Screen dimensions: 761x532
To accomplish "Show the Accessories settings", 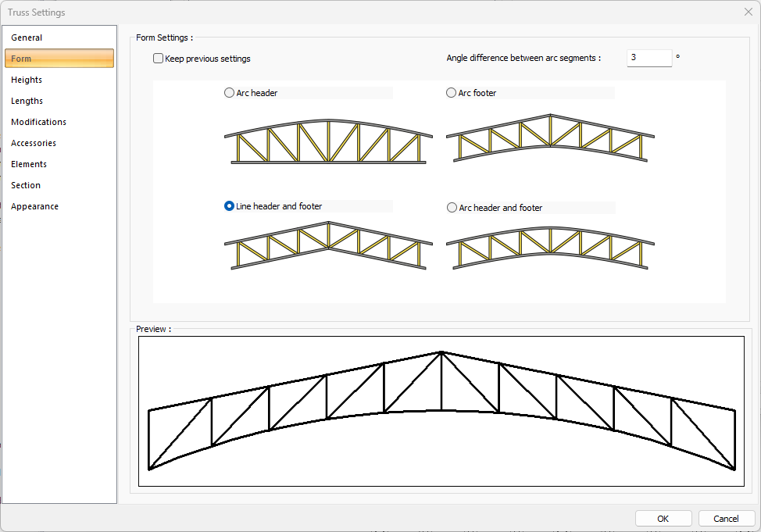I will [34, 143].
